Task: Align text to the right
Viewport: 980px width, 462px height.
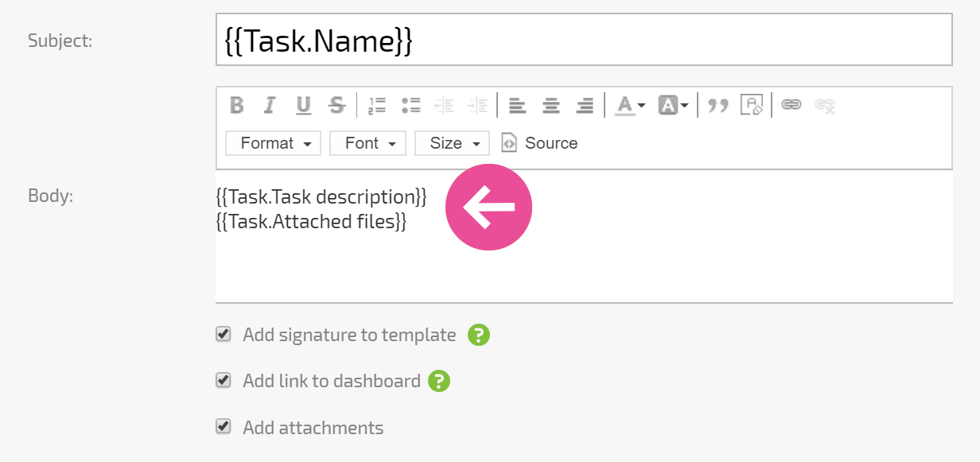Action: tap(585, 105)
